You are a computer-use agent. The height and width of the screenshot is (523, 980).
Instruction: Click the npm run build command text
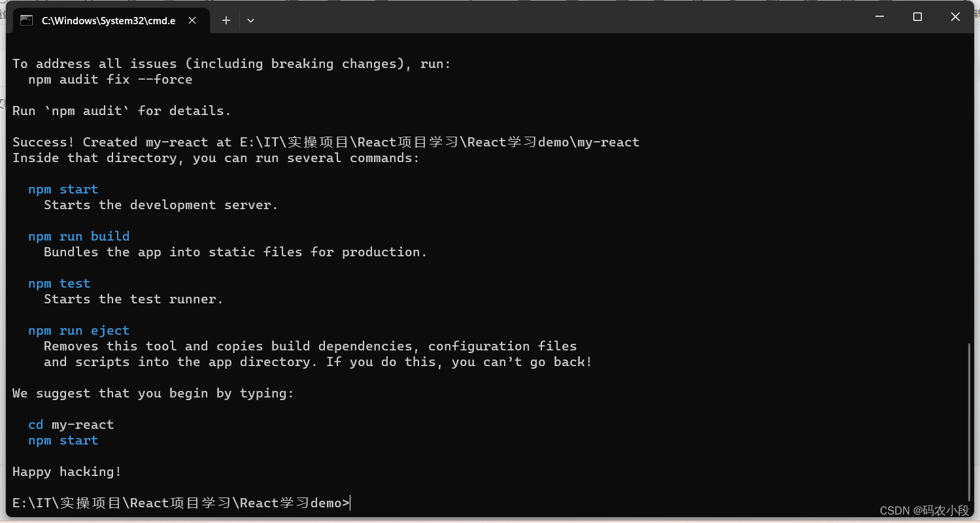(x=78, y=236)
